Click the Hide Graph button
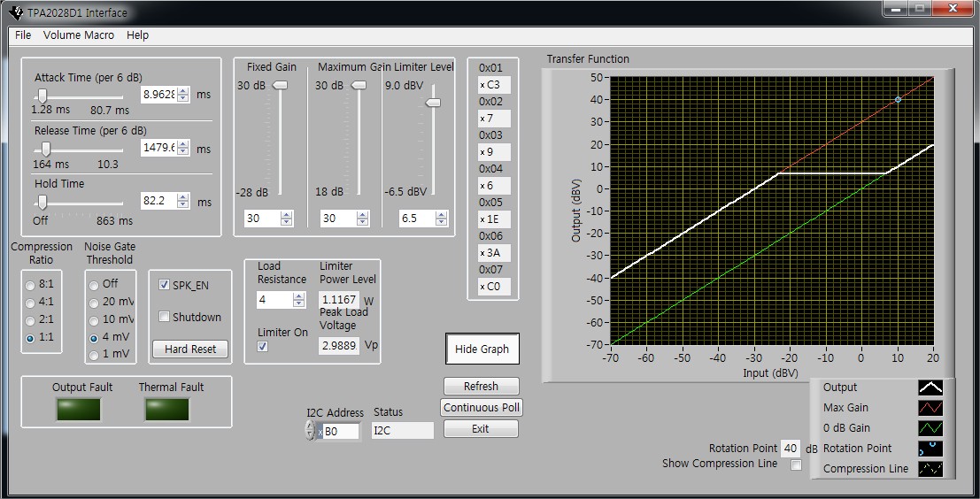This screenshot has width=980, height=499. [x=482, y=349]
